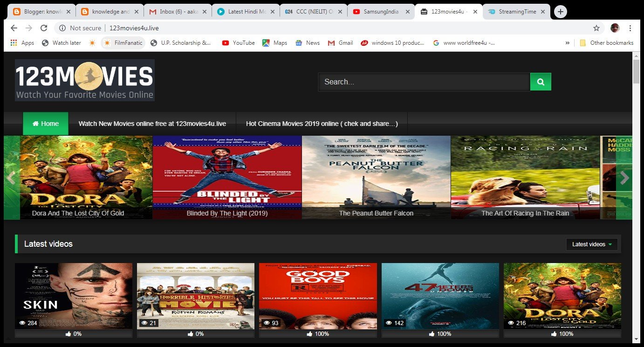
Task: Reload the page with the refresh icon
Action: point(44,28)
